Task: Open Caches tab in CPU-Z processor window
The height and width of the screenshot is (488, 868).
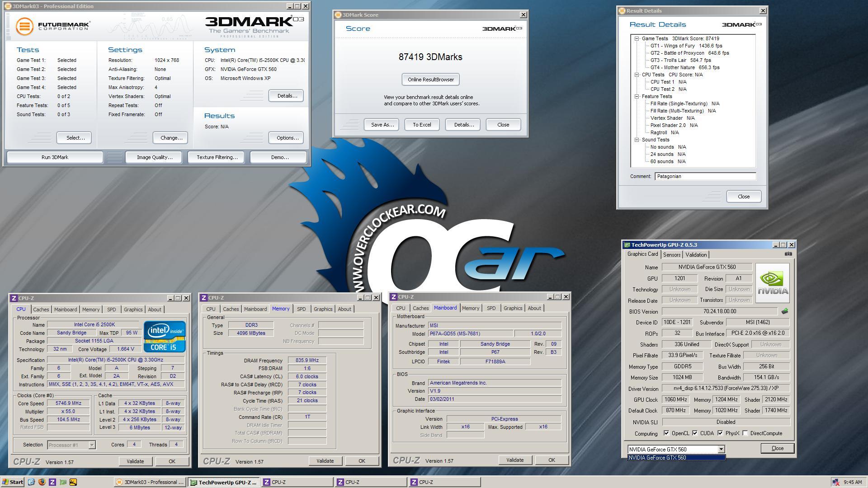Action: pyautogui.click(x=41, y=310)
